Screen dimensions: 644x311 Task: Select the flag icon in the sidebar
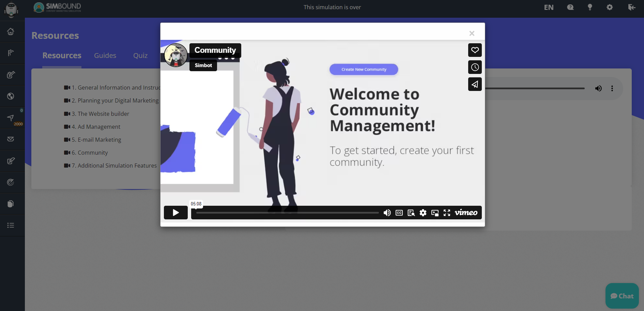pos(11,53)
